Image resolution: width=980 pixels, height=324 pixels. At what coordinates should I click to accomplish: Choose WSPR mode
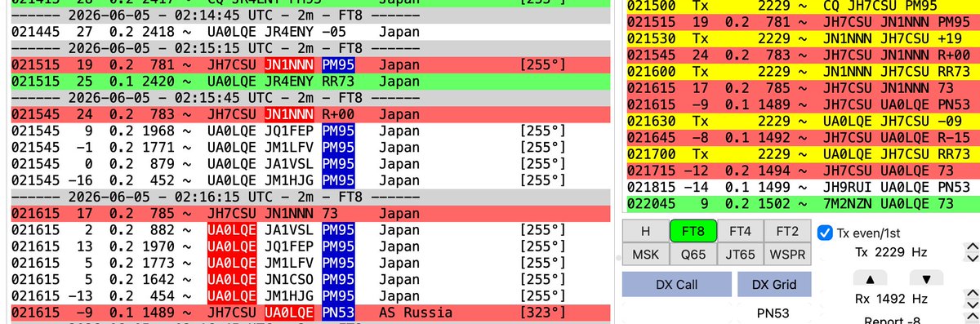coord(787,255)
